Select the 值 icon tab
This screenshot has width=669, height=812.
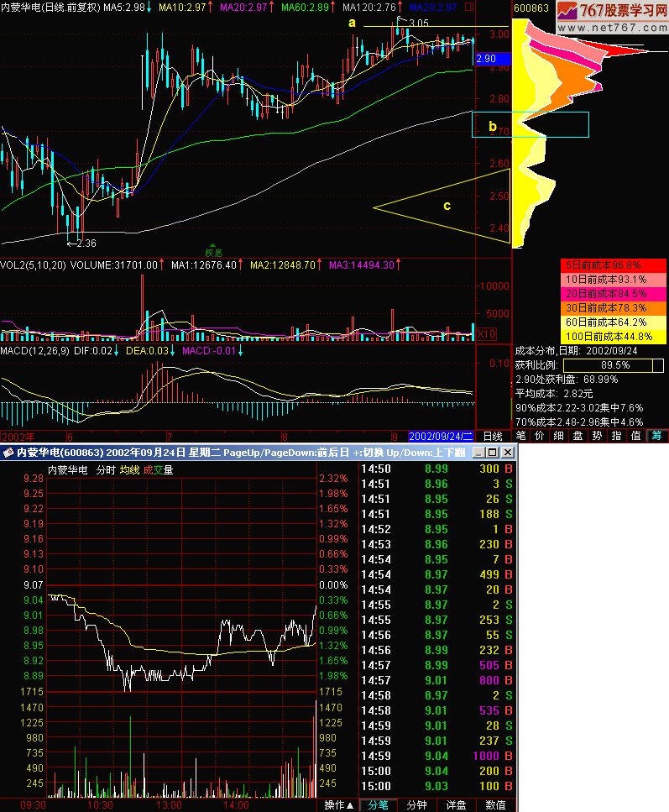pyautogui.click(x=635, y=437)
